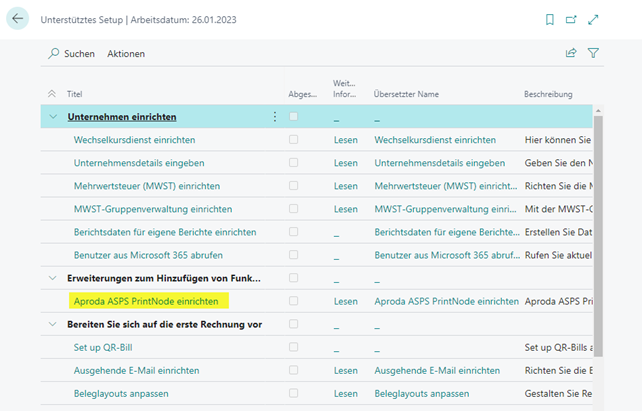Click the share icon above the table

[x=571, y=53]
